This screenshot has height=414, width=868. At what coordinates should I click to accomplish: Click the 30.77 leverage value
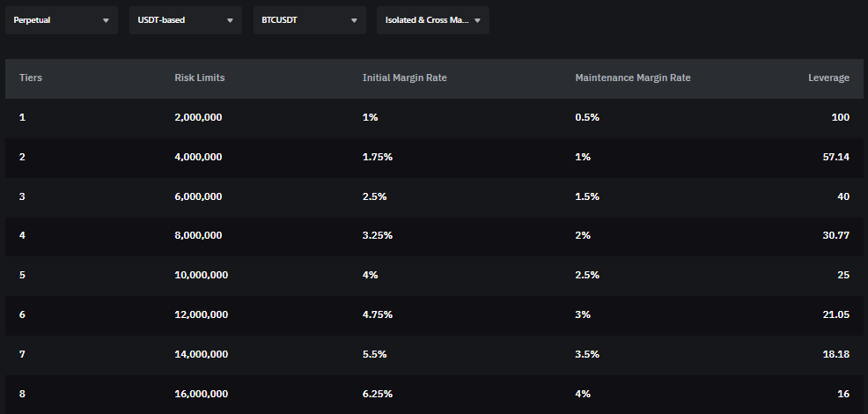coord(836,236)
